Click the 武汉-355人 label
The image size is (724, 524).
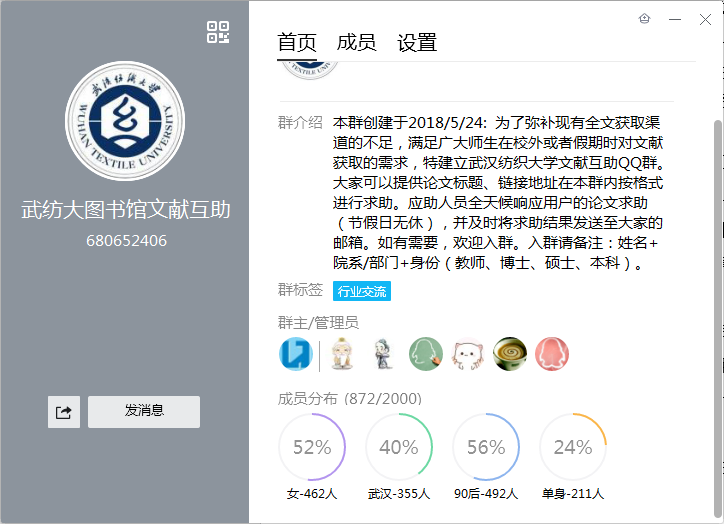click(399, 494)
